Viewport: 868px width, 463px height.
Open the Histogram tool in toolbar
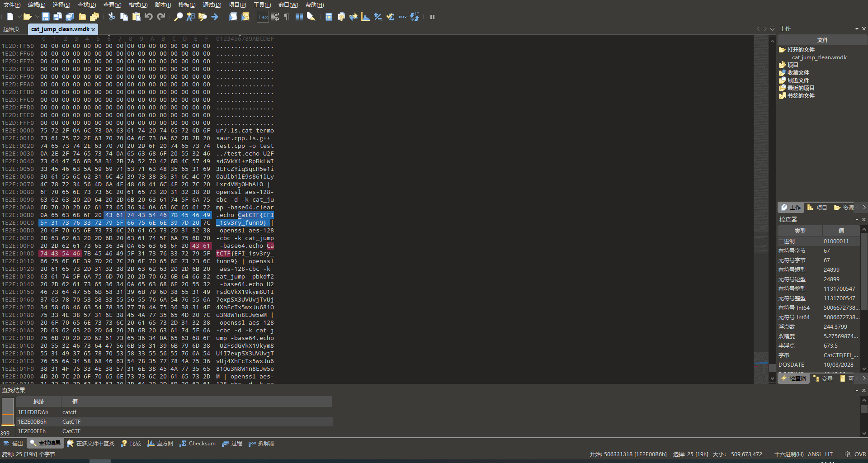click(366, 17)
